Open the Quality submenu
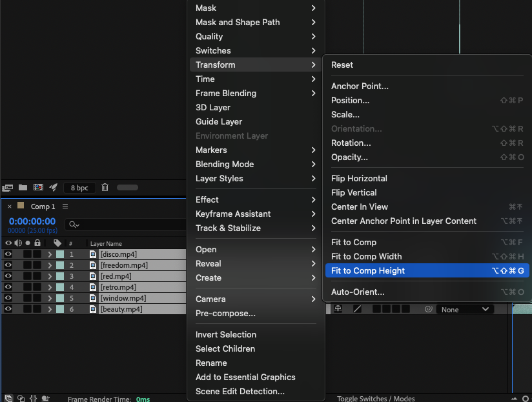This screenshot has height=402, width=532. (256, 36)
